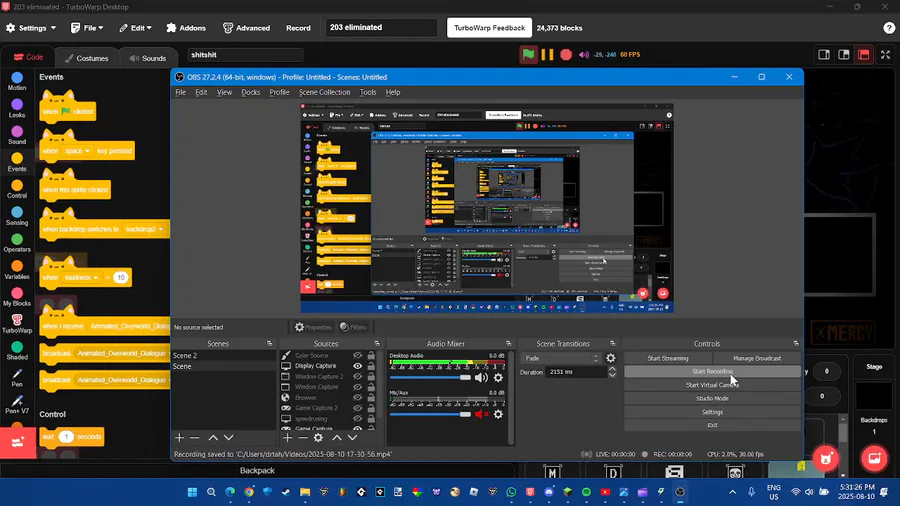Unmute Mic/Aux with the red speaker icon
Screen dimensions: 900x506
(482, 414)
